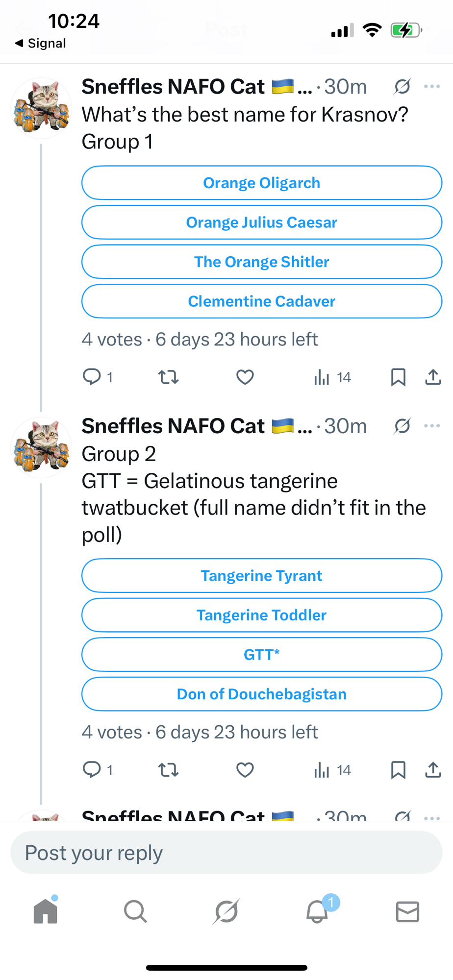This screenshot has height=980, width=453.
Task: Open Search tab in bottom navigation
Action: coord(135,911)
